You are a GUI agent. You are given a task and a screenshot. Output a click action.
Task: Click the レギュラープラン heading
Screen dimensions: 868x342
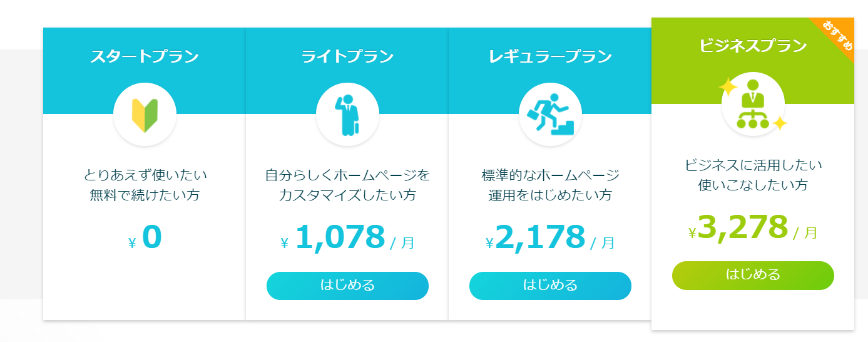[550, 56]
